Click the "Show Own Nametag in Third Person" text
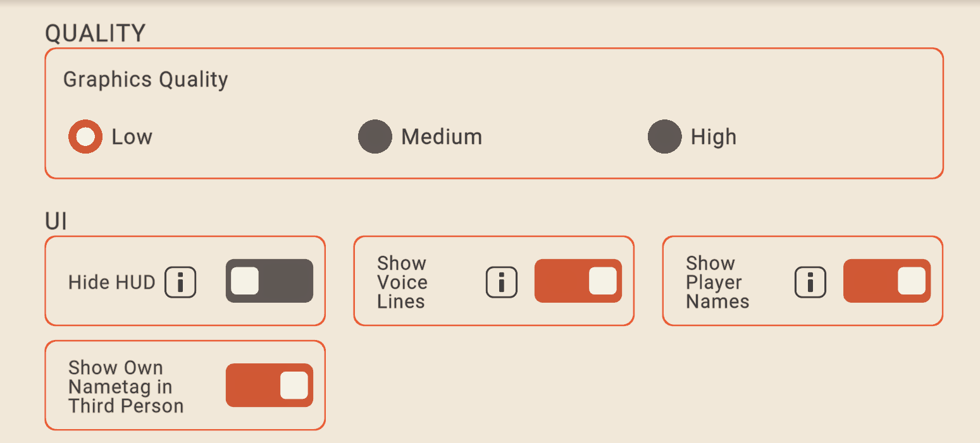Viewport: 980px width, 443px height. (x=126, y=387)
